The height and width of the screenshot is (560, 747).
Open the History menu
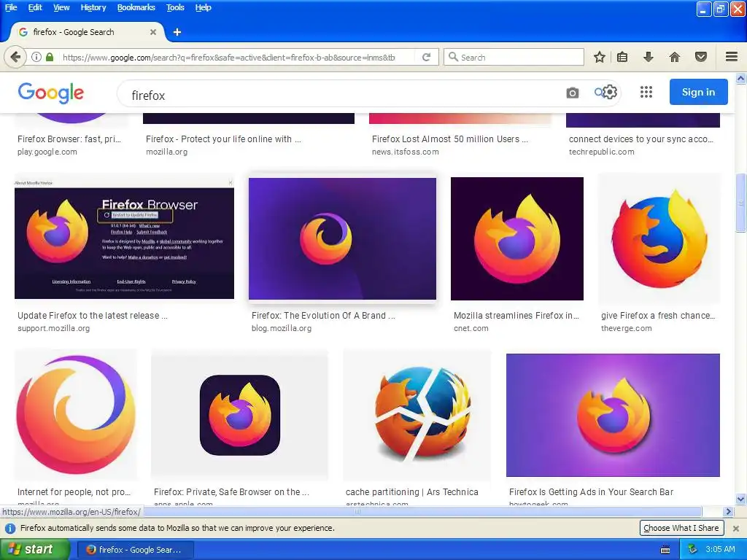pyautogui.click(x=93, y=7)
